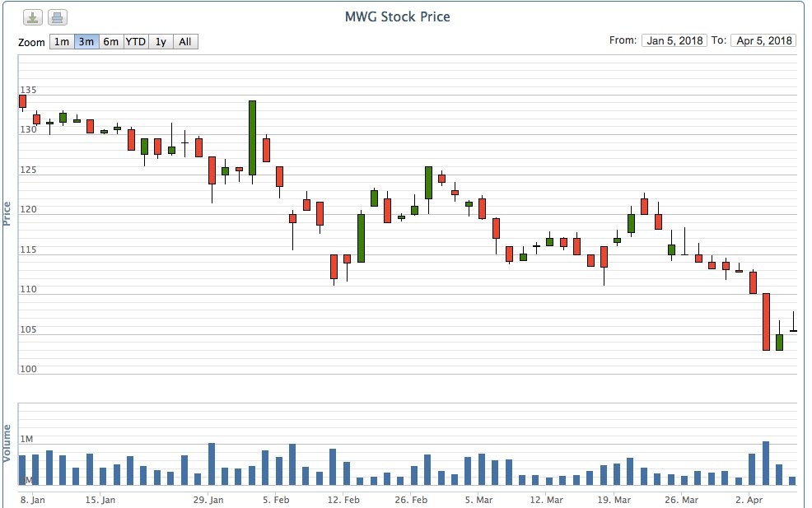Select the 3m zoom button

pos(86,41)
